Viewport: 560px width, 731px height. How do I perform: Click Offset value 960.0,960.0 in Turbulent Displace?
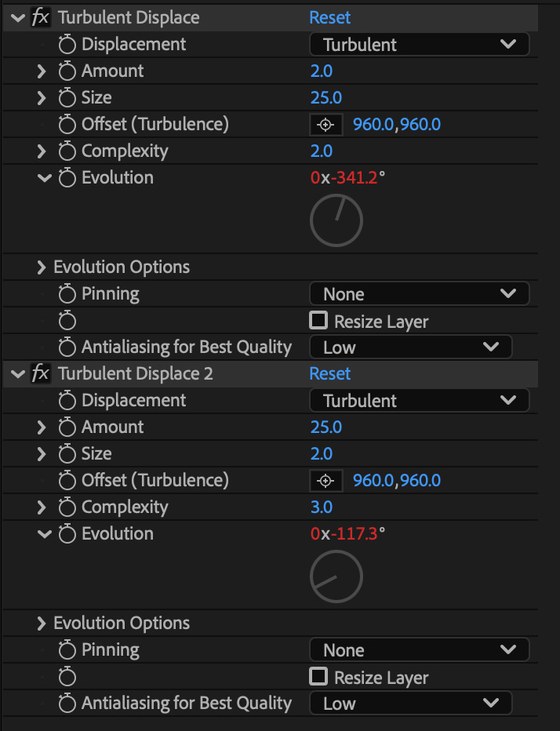397,125
